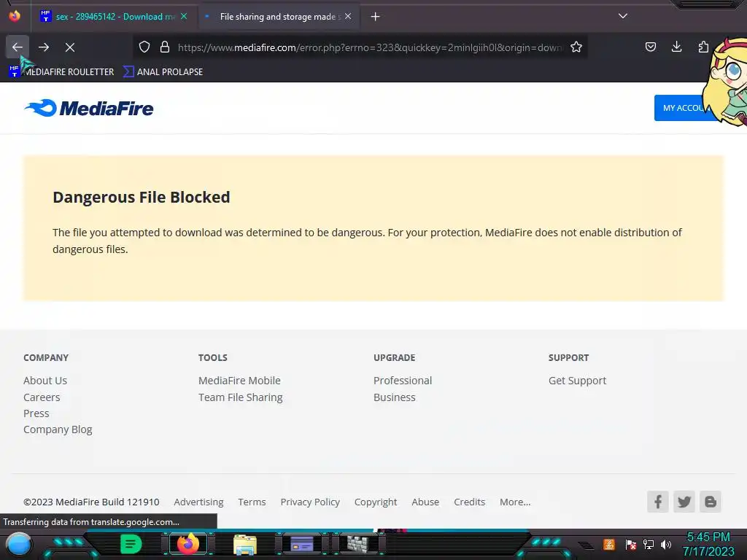Open the Action Center flag icon

pyautogui.click(x=631, y=544)
